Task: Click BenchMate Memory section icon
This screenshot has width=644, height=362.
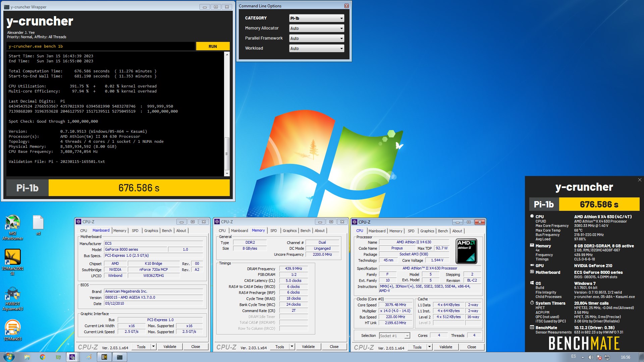Action: click(532, 246)
